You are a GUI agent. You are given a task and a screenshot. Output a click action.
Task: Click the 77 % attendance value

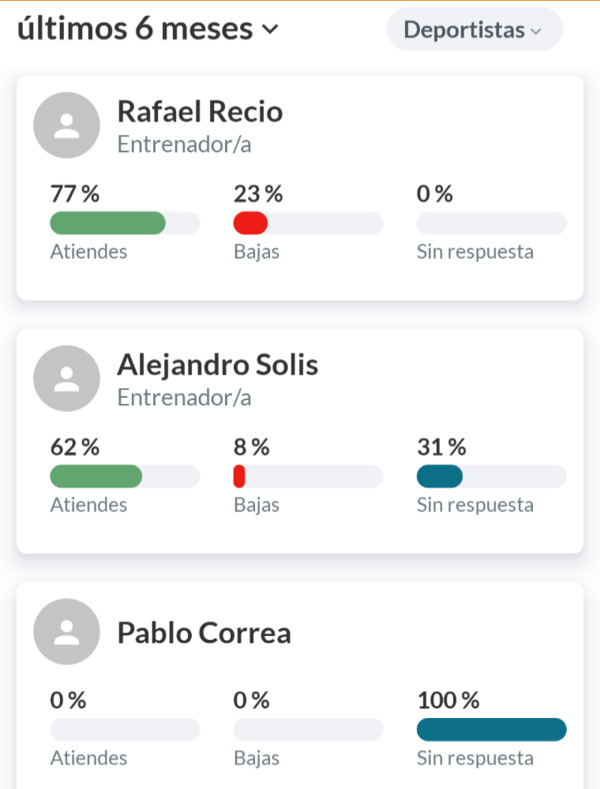[x=75, y=194]
